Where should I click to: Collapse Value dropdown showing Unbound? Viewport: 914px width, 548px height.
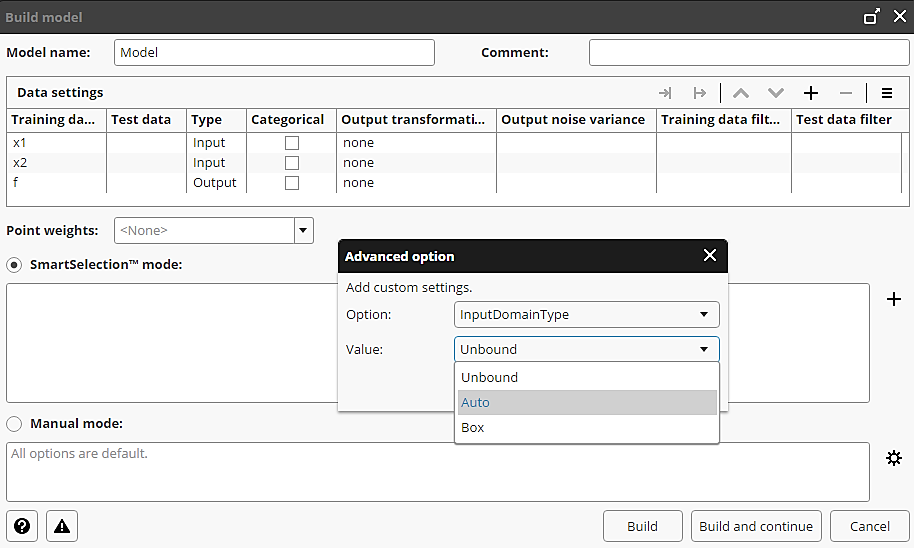tap(586, 349)
